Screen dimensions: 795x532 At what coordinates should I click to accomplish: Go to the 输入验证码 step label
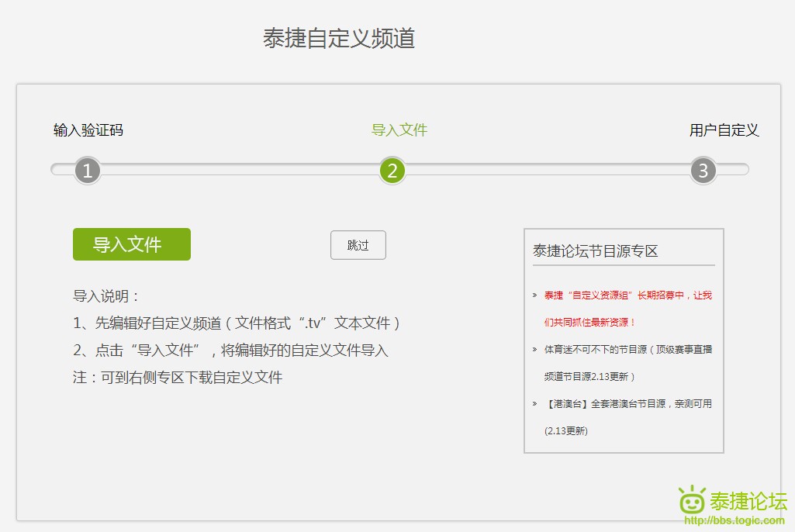click(88, 130)
